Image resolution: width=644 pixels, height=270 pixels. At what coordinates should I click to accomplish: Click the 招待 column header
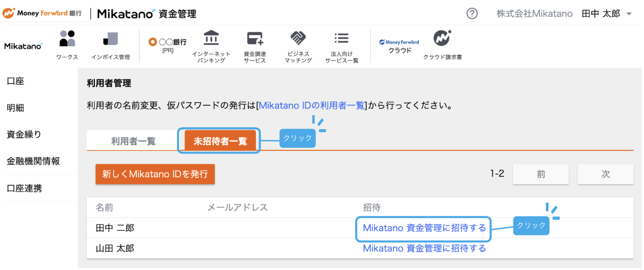point(372,208)
